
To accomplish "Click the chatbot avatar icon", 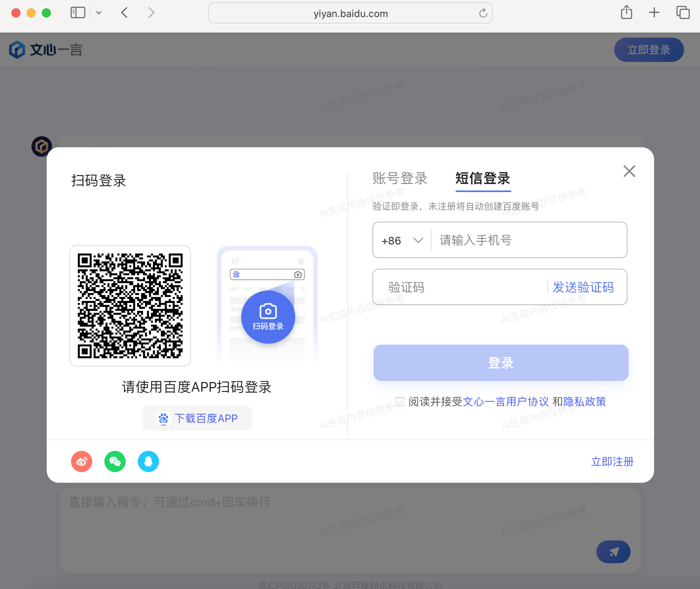I will pos(41,146).
